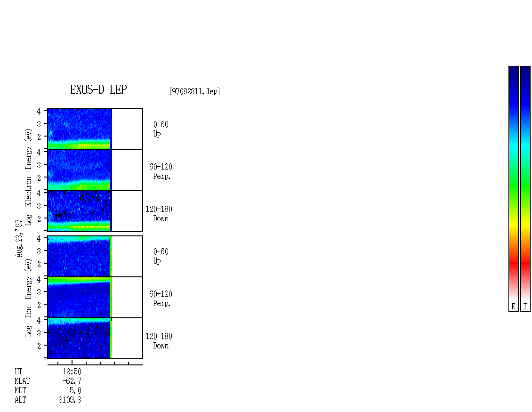Click the ion '120-180 Down' pitch angle label
This screenshot has width=532, height=412.
point(159,341)
